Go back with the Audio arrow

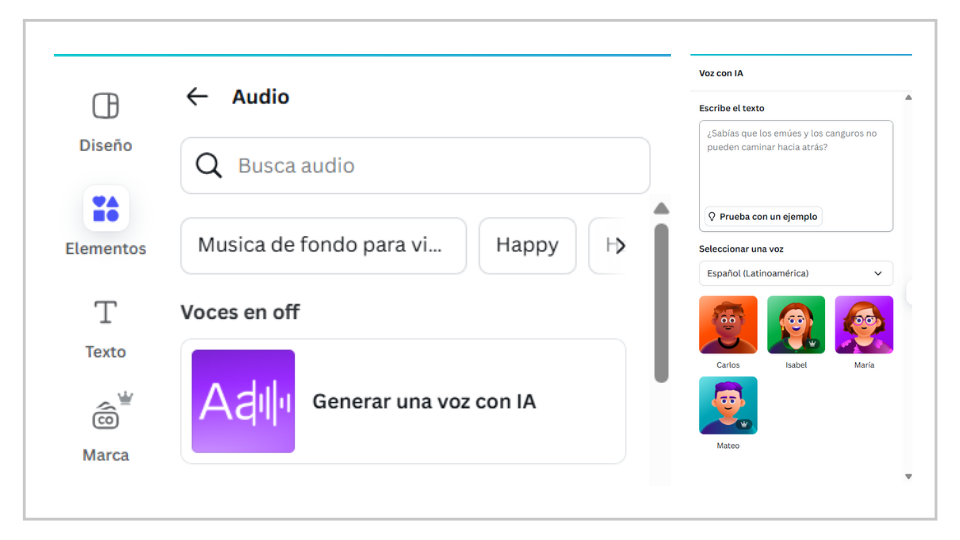tap(197, 97)
